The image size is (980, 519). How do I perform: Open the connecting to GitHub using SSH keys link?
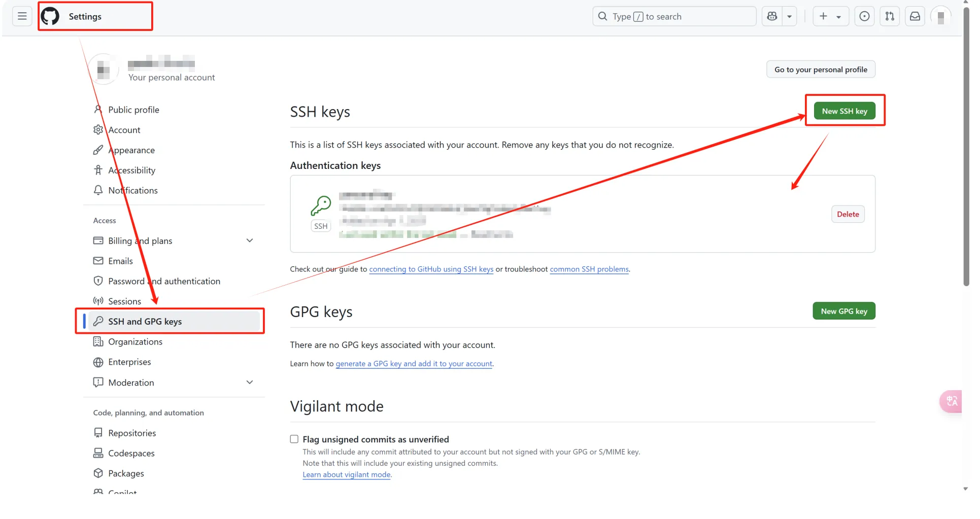click(431, 269)
